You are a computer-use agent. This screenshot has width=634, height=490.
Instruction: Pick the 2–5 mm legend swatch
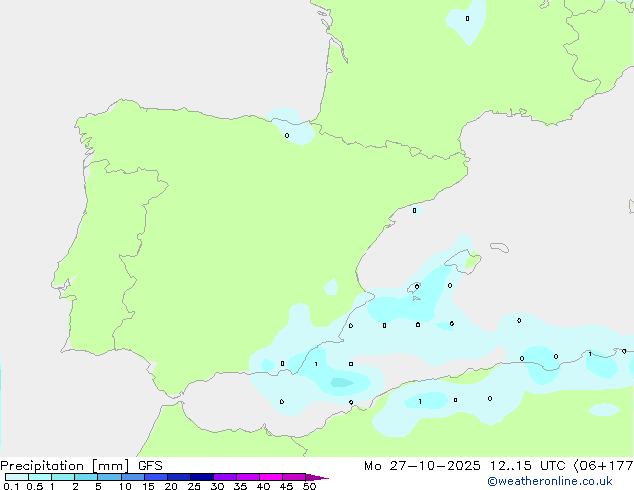[86, 477]
